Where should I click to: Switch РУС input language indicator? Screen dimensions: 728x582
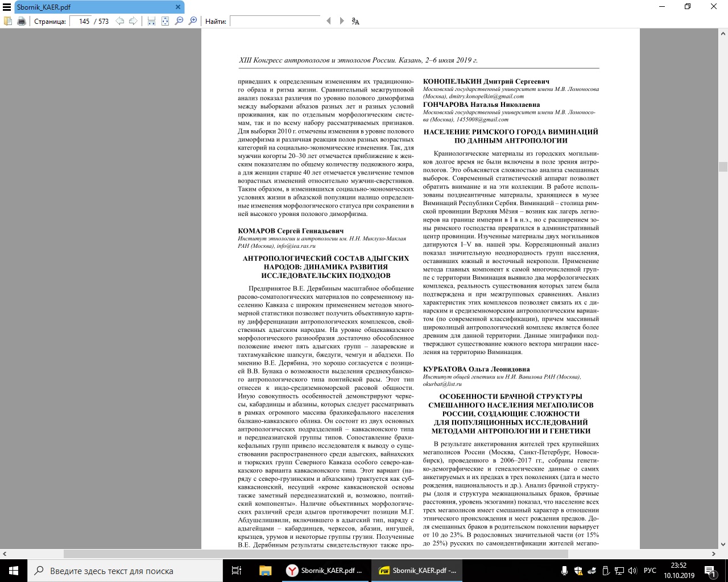pyautogui.click(x=650, y=571)
